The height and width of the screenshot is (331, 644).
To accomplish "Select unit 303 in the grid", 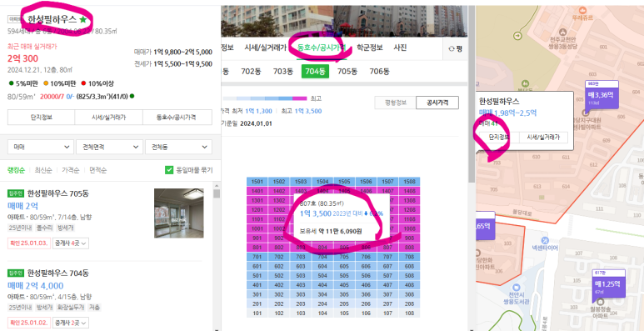I will coord(301,295).
